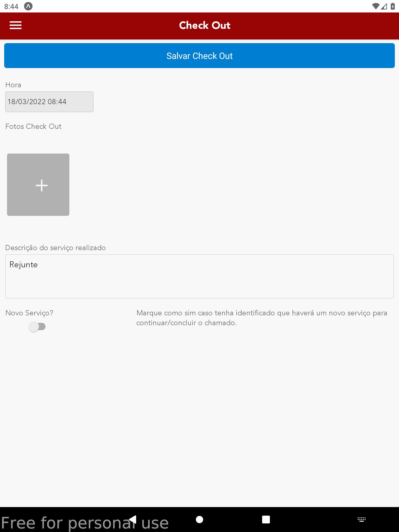Select the Check Out header title
399x532 pixels.
click(205, 25)
